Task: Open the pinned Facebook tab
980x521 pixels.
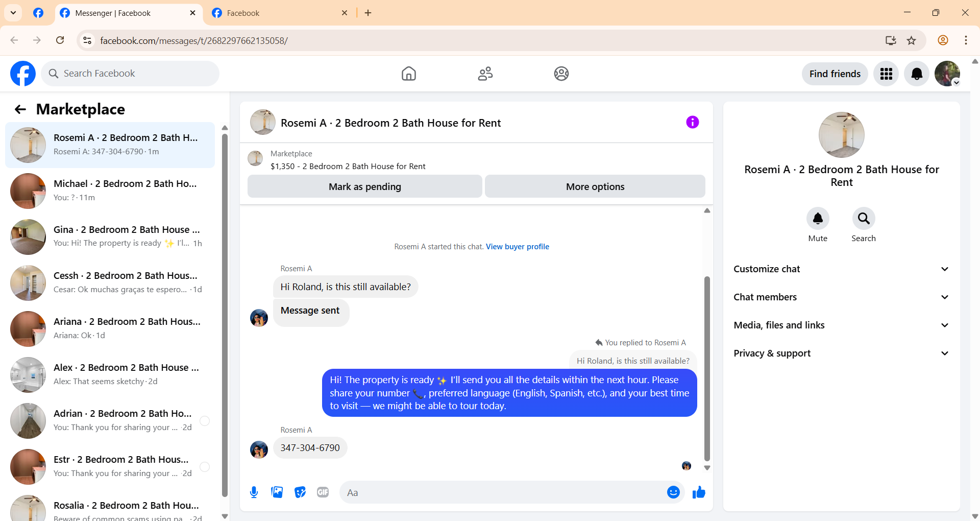Action: click(38, 13)
